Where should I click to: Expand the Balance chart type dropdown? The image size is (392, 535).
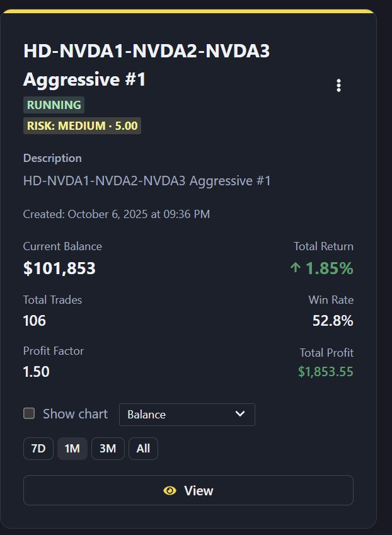point(187,415)
